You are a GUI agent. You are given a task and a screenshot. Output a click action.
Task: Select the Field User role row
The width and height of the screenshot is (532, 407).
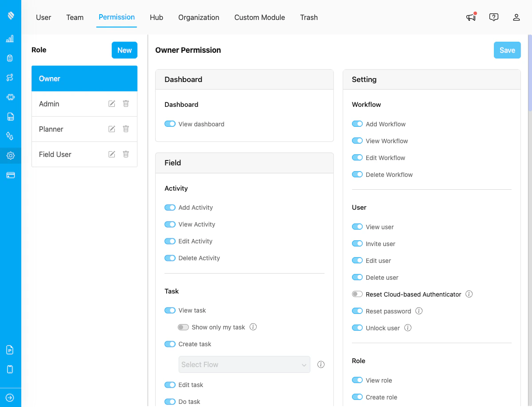pos(84,154)
